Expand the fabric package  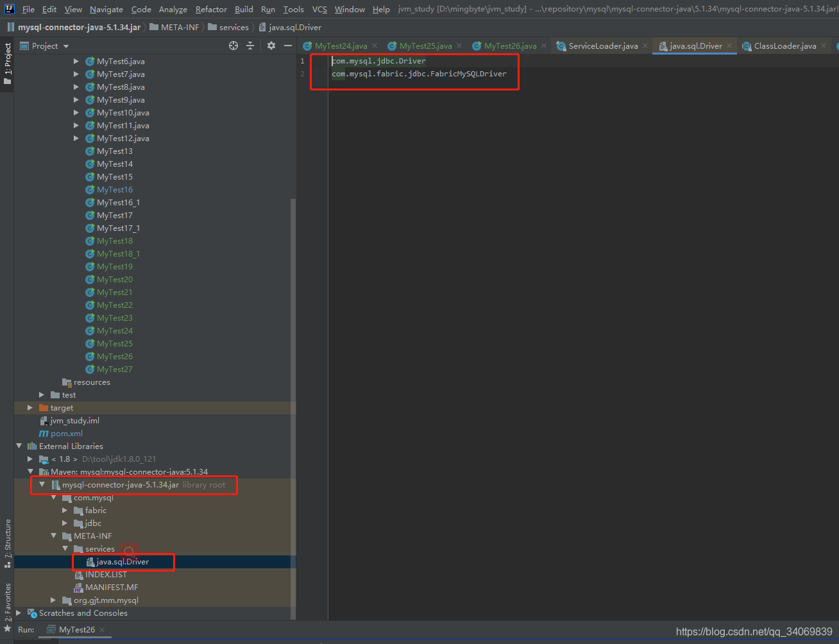click(65, 511)
